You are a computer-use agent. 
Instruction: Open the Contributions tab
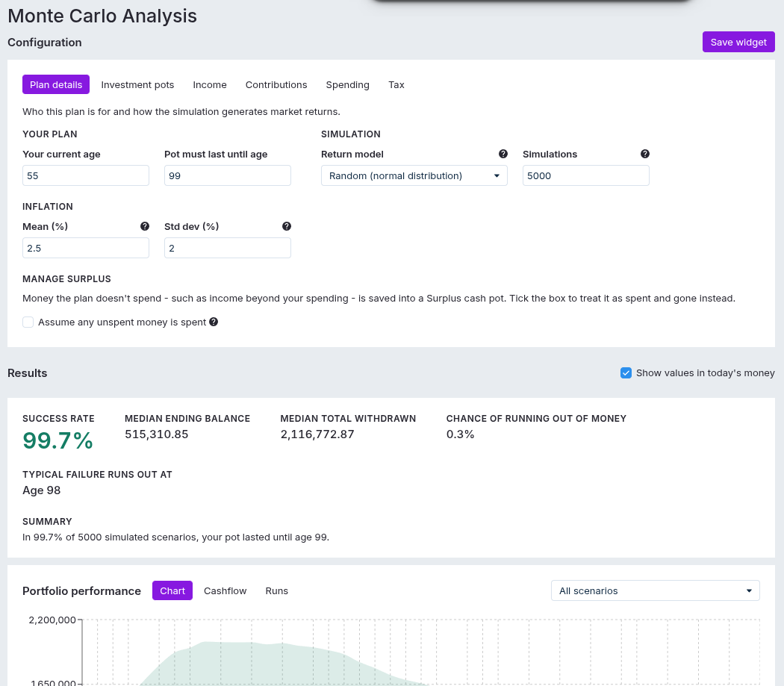(276, 84)
